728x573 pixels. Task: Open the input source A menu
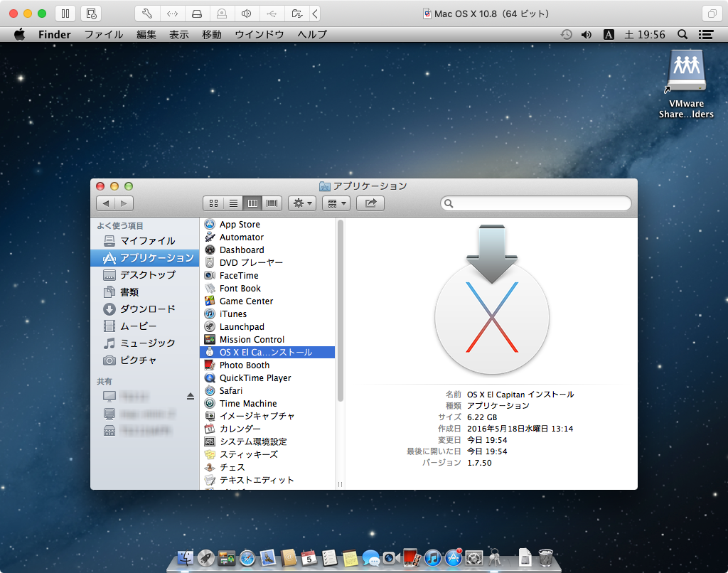tap(609, 34)
